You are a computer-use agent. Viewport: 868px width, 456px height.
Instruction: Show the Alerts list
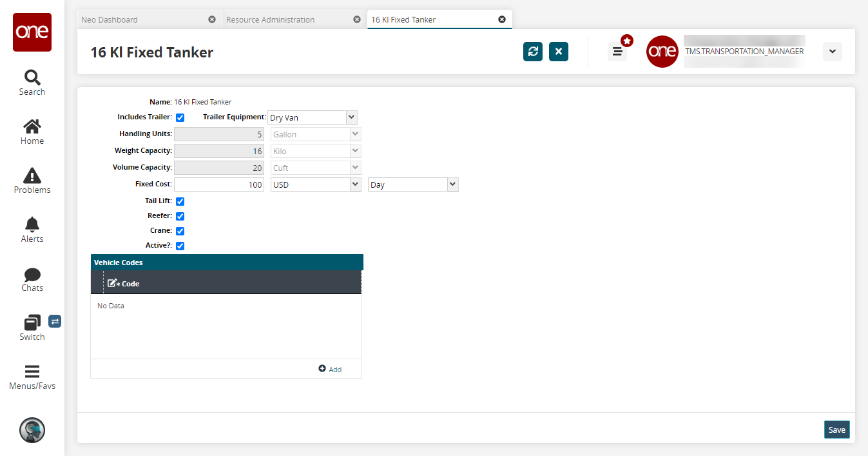tap(32, 230)
